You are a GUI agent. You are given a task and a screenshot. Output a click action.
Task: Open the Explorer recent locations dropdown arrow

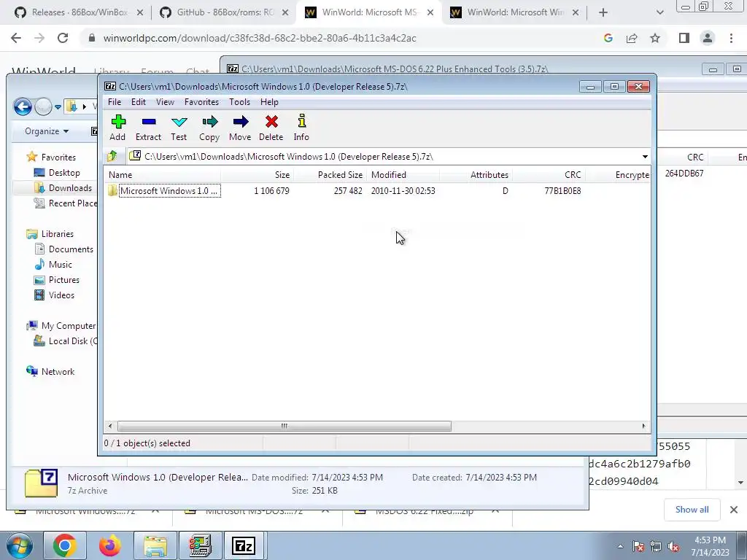58,107
